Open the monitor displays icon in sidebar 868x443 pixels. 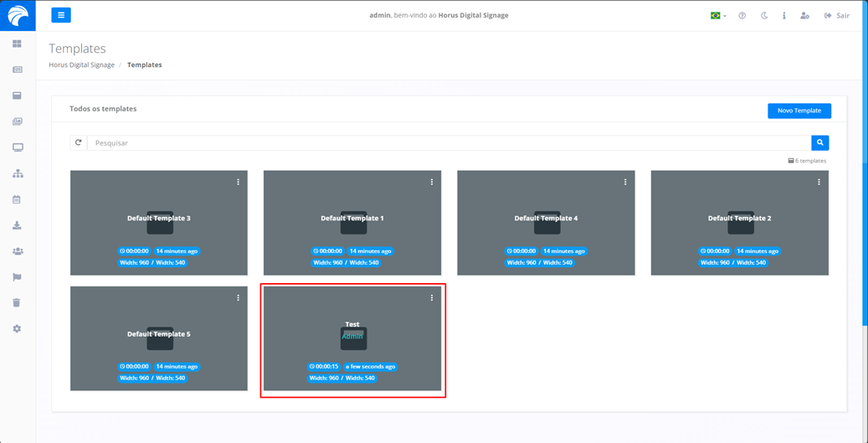coord(17,147)
